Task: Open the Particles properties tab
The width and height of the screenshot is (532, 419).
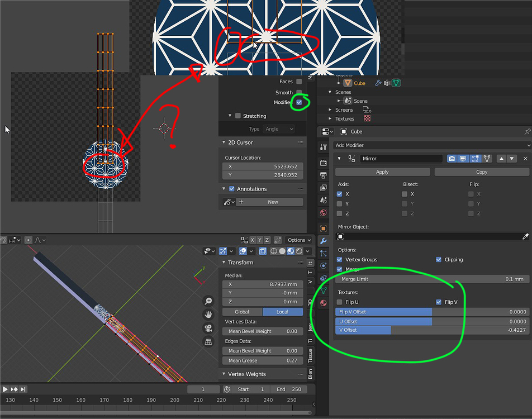Action: tap(324, 253)
